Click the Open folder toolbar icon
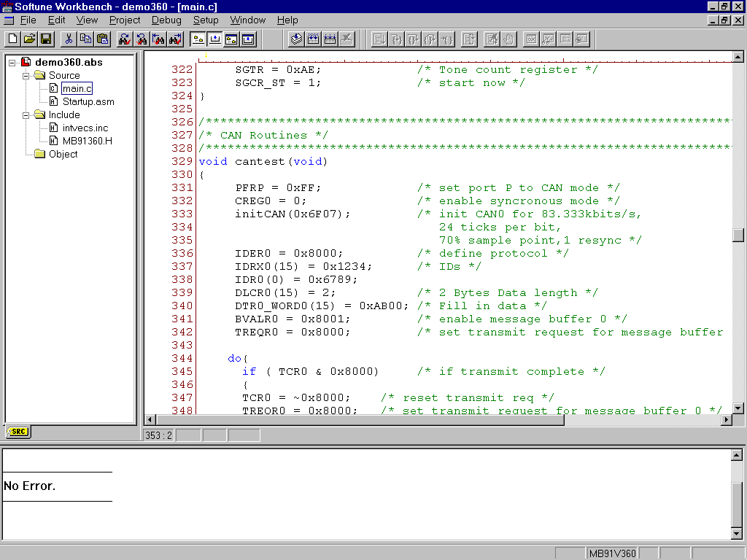The width and height of the screenshot is (747, 560). [x=29, y=39]
